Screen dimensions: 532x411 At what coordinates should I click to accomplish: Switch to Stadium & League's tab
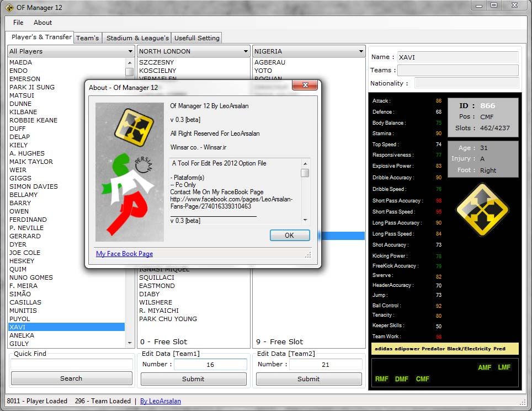[137, 38]
